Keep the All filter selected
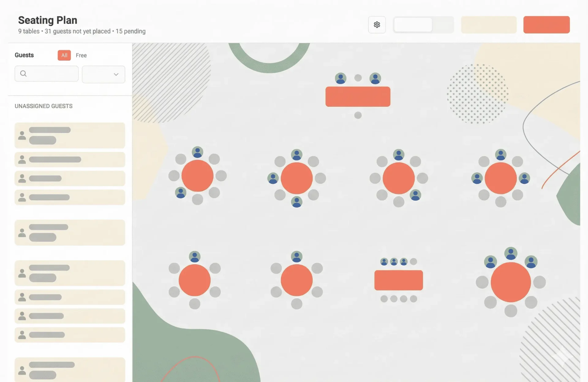 point(64,55)
